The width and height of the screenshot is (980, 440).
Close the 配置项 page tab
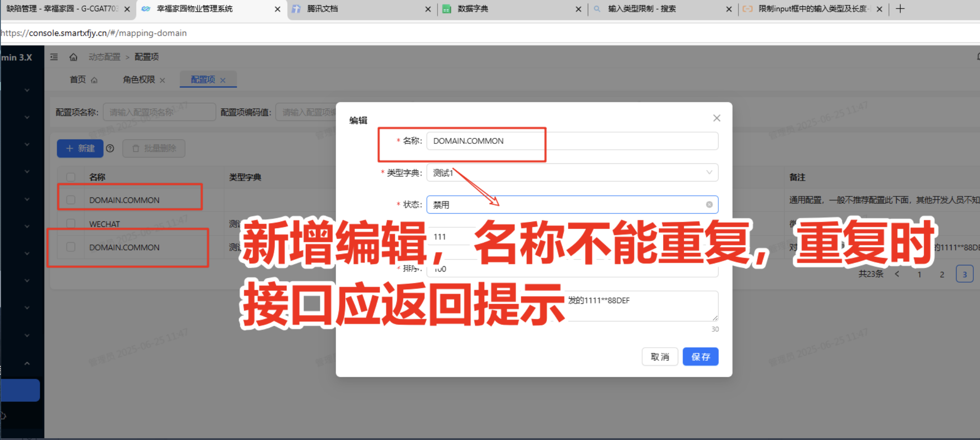tap(223, 80)
